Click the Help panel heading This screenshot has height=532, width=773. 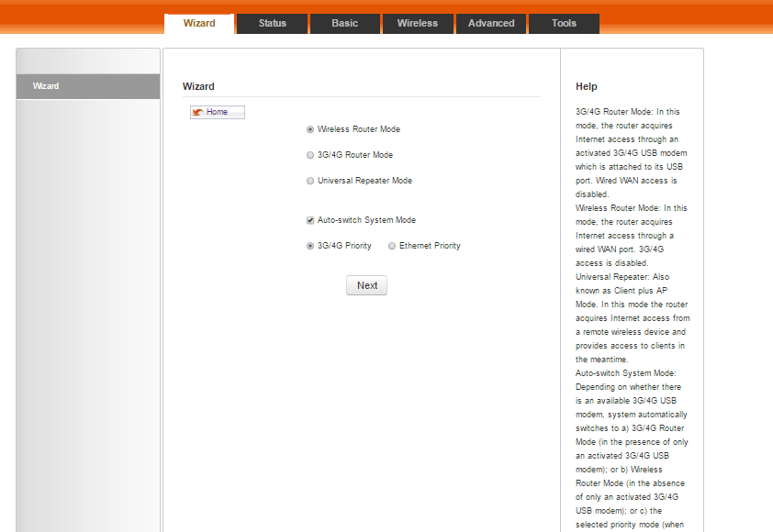click(586, 86)
